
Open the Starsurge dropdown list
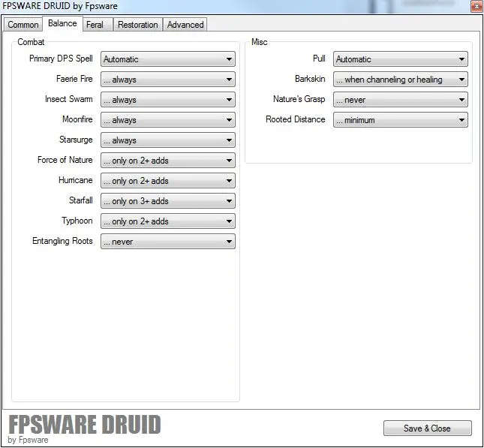[167, 140]
